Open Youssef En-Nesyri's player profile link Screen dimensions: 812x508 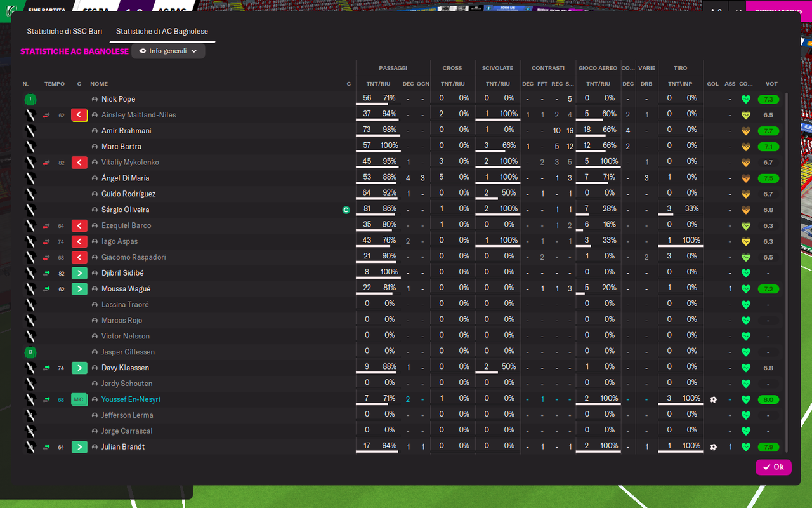tap(131, 399)
